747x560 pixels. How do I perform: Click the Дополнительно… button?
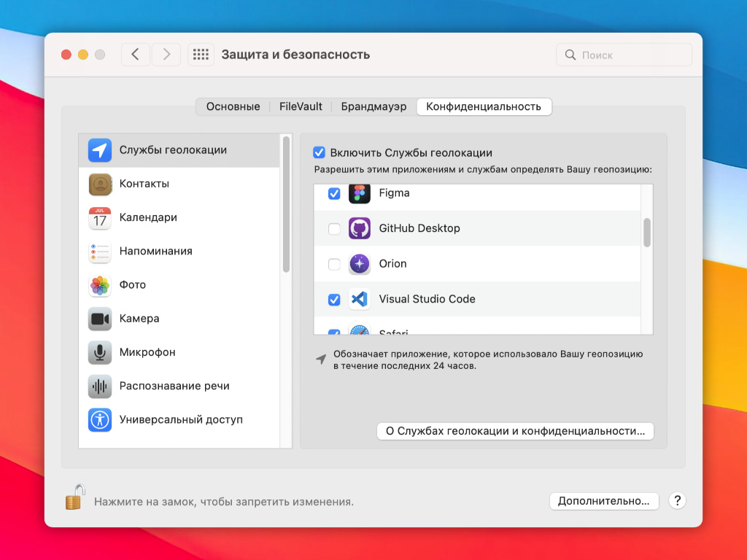603,501
